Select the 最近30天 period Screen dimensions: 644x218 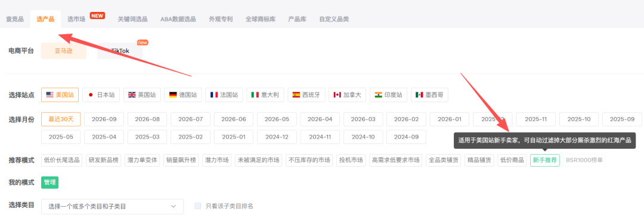[61, 119]
